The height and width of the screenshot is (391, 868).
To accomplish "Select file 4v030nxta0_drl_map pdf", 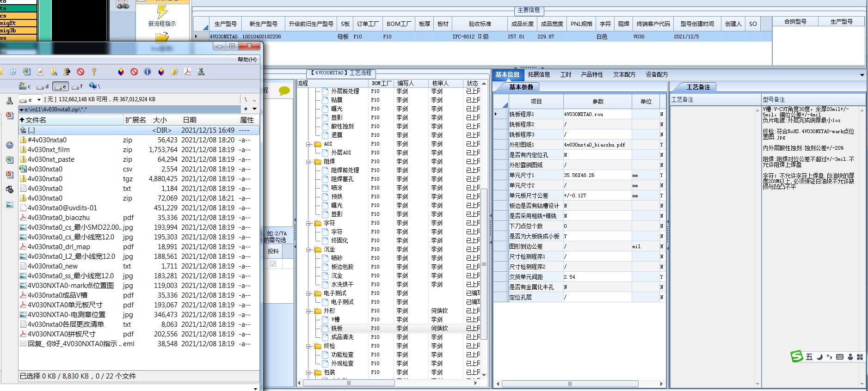I will pos(139,246).
